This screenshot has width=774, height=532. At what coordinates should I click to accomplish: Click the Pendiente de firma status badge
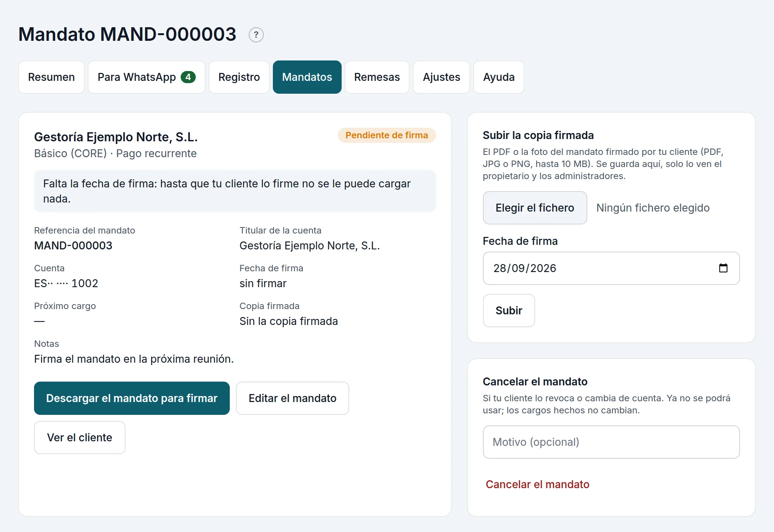(x=387, y=135)
